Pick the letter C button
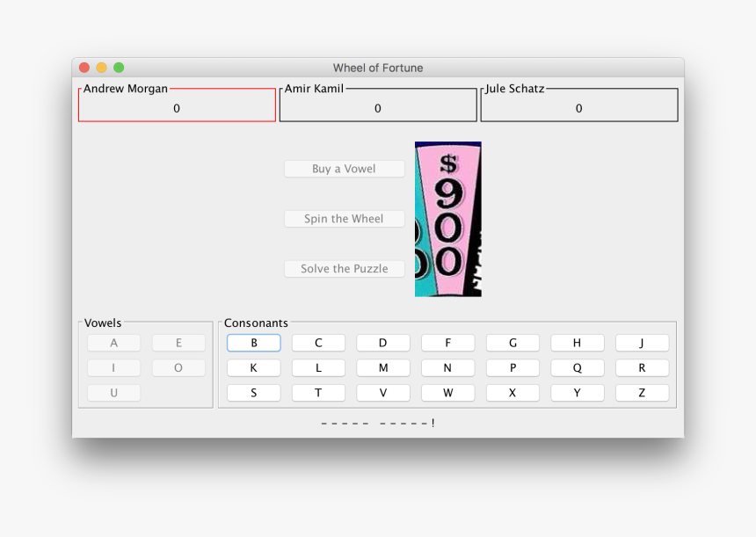This screenshot has height=537, width=756. tap(318, 343)
